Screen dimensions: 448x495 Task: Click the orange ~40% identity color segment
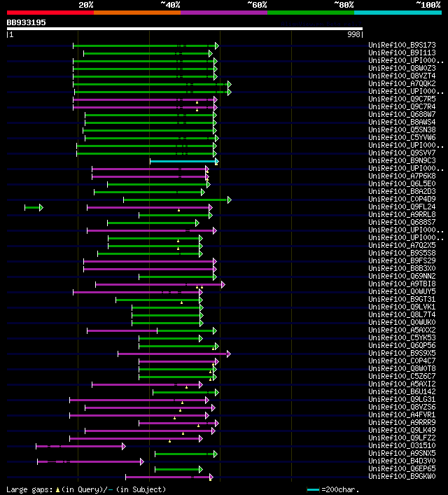137,13
